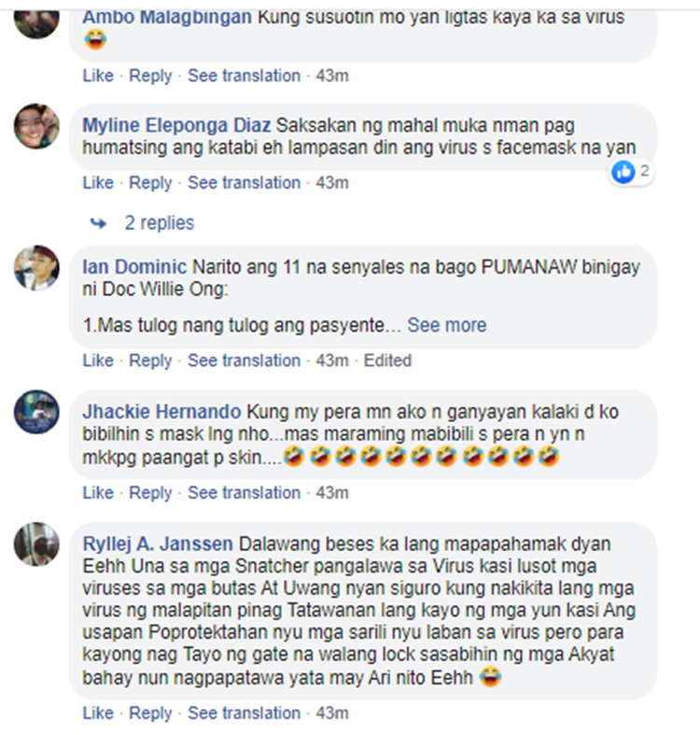Open Myline Eleponga Diaz's profile picture
This screenshot has height=735, width=700.
(x=36, y=126)
